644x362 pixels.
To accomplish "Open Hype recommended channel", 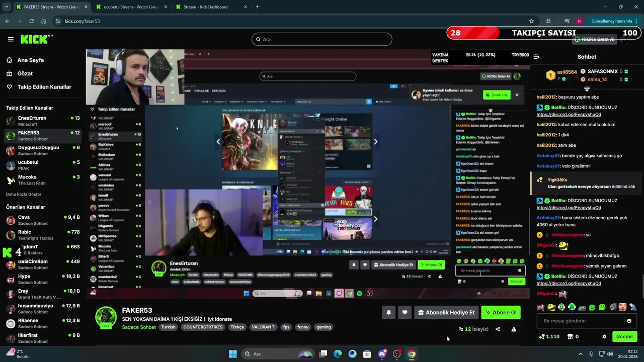I will [43, 279].
